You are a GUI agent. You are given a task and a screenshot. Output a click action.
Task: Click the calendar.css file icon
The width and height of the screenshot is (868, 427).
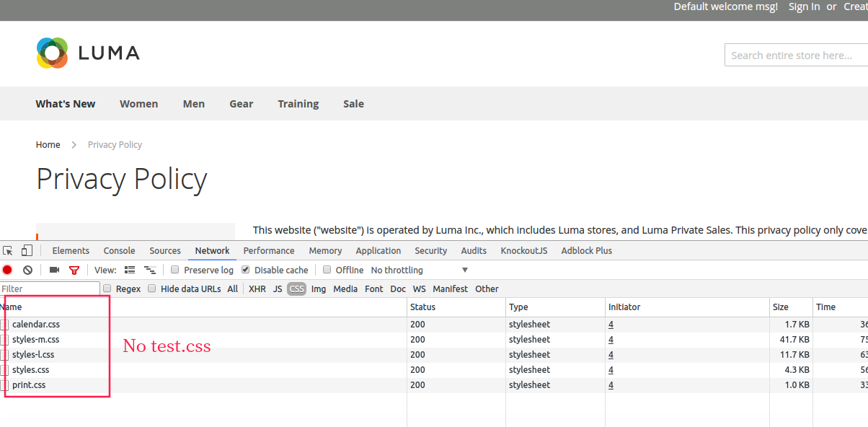pyautogui.click(x=5, y=325)
